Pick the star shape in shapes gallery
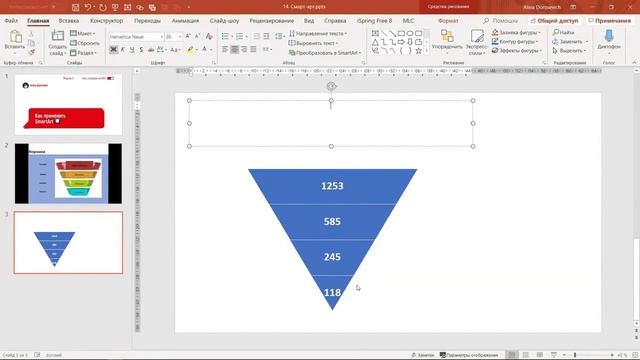Viewport: 640px width, 360px height. pyautogui.click(x=418, y=51)
